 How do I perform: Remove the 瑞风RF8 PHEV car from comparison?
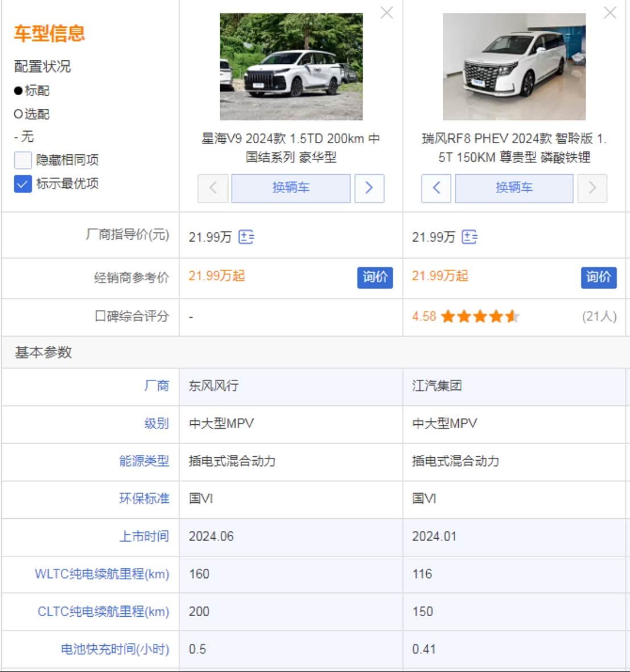(x=610, y=13)
